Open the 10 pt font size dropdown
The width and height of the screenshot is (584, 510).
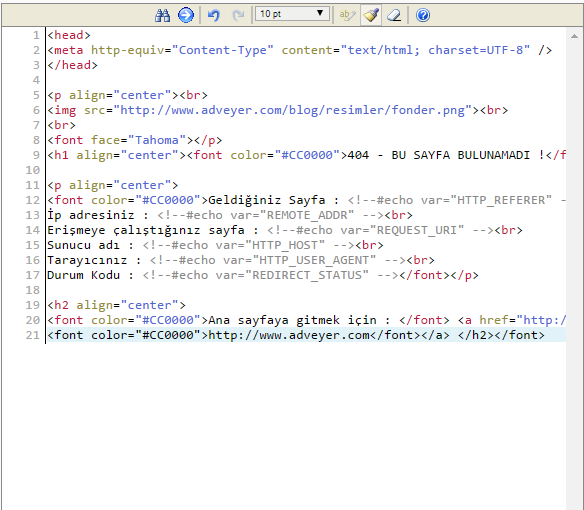(x=292, y=14)
